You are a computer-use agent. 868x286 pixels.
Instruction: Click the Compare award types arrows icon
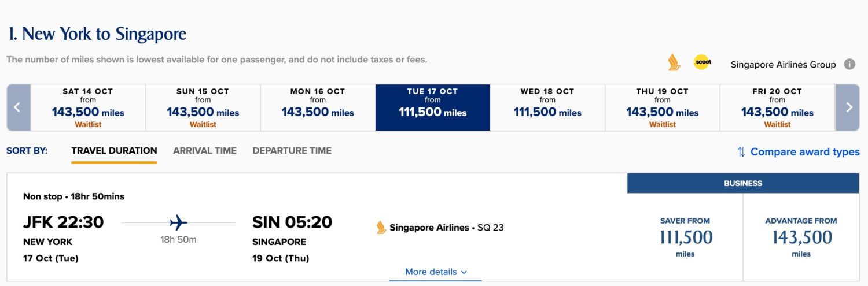[x=741, y=152]
